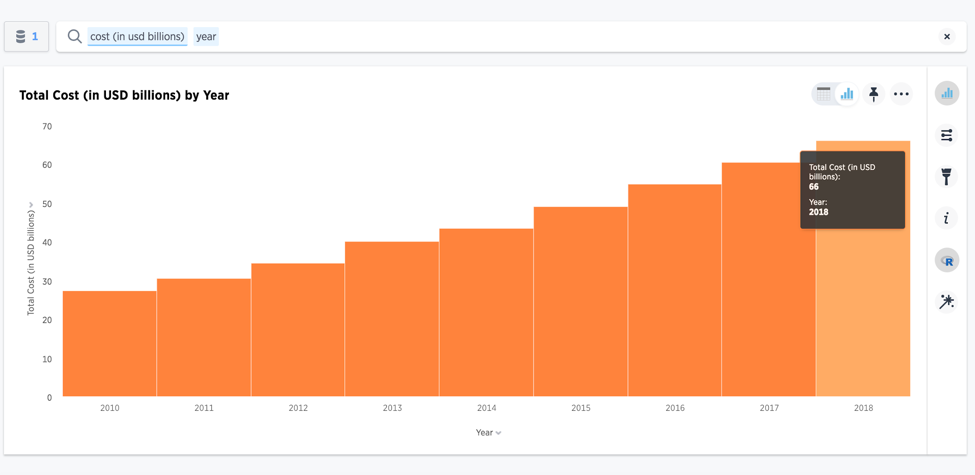Switch to chart view toggle

[x=846, y=95]
